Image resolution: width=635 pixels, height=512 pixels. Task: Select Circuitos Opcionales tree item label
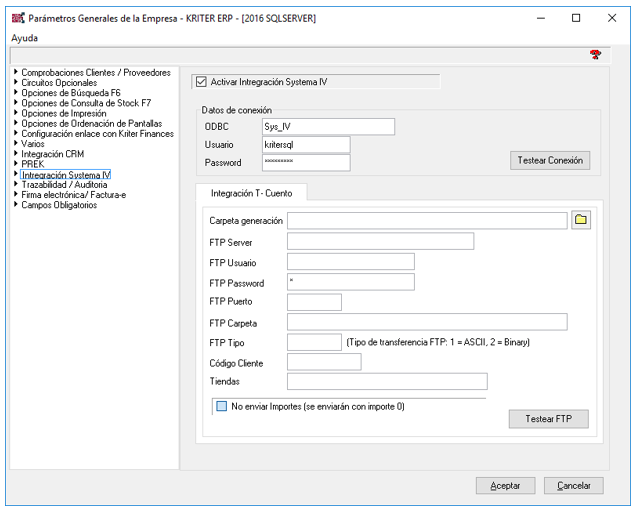click(59, 83)
